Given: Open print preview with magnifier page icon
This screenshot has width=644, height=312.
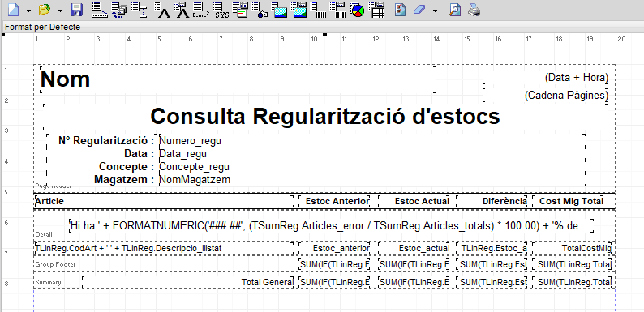Looking at the screenshot, I should 455,10.
